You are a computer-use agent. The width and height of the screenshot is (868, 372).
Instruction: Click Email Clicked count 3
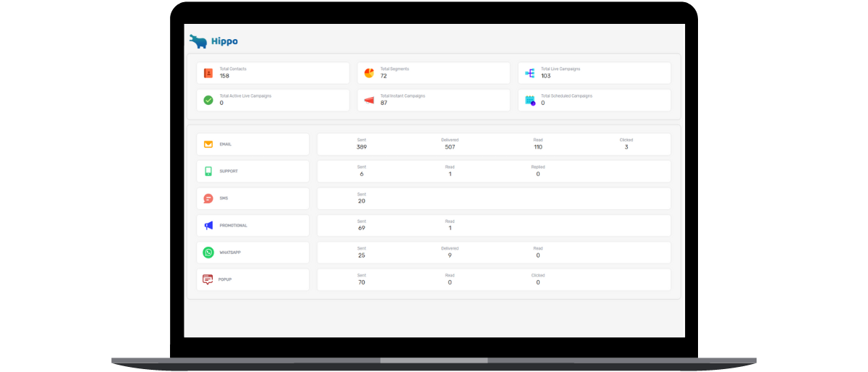click(x=626, y=147)
